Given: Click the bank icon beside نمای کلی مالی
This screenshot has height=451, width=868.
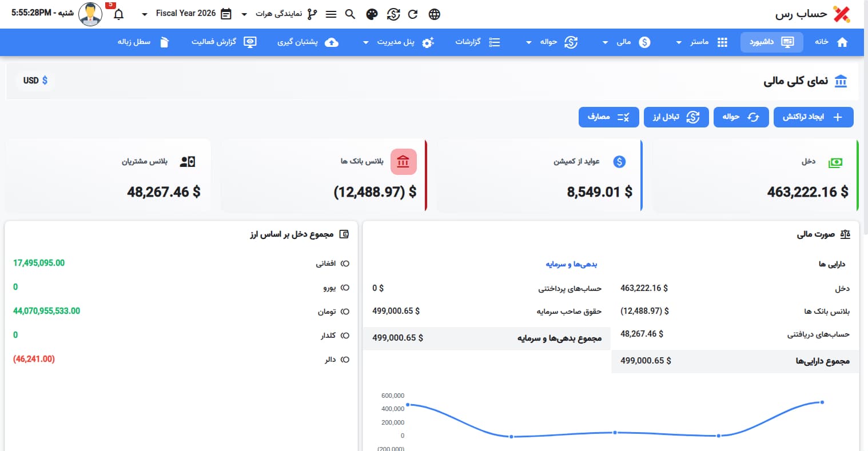Looking at the screenshot, I should click(x=841, y=81).
